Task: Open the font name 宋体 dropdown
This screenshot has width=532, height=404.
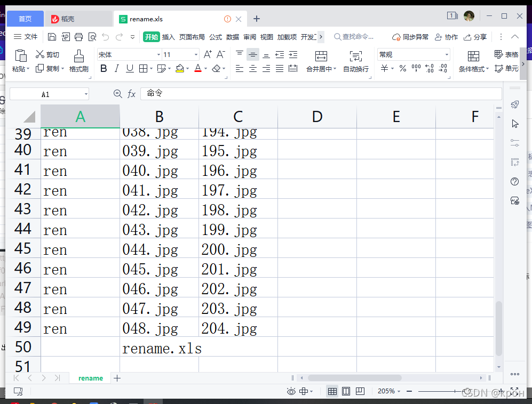Action: [x=158, y=54]
